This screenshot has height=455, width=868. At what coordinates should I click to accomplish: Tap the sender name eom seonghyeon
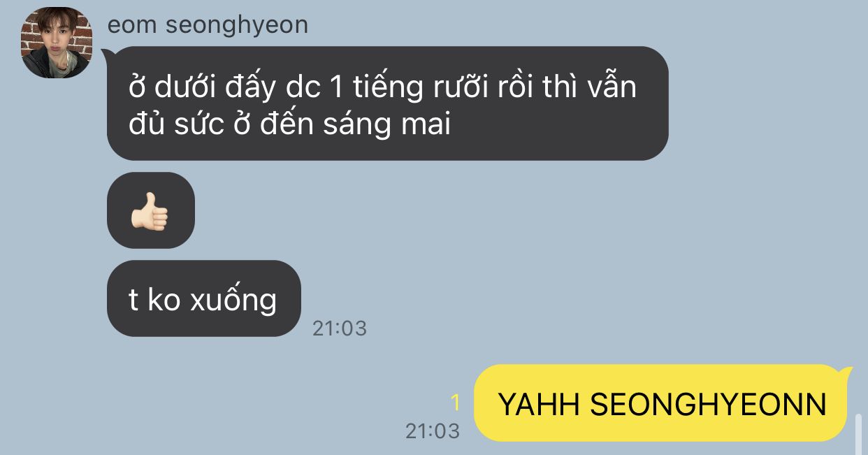[x=208, y=25]
